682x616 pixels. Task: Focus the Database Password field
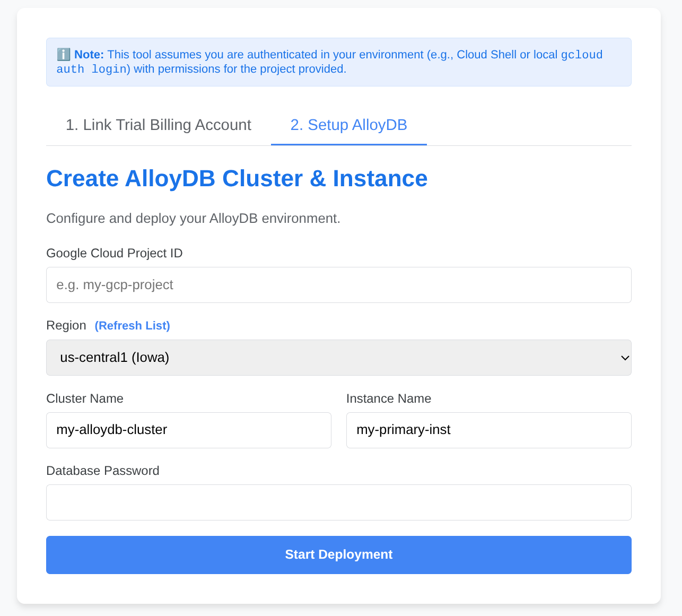[338, 502]
